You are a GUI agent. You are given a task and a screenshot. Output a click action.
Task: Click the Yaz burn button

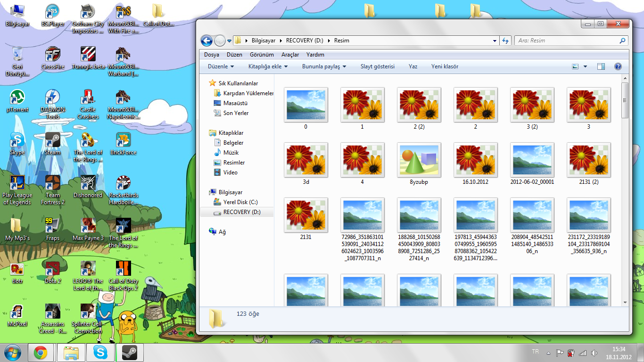click(x=413, y=66)
